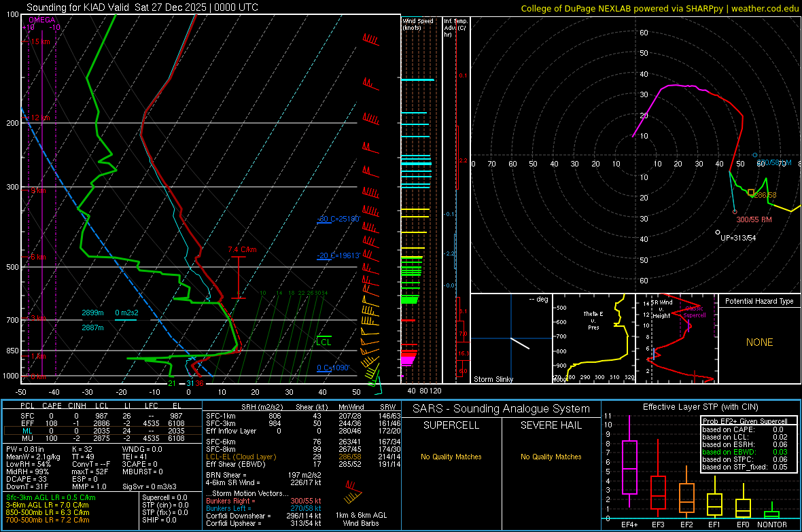Click the BRN Shear = label
802x532 pixels.
click(x=226, y=475)
